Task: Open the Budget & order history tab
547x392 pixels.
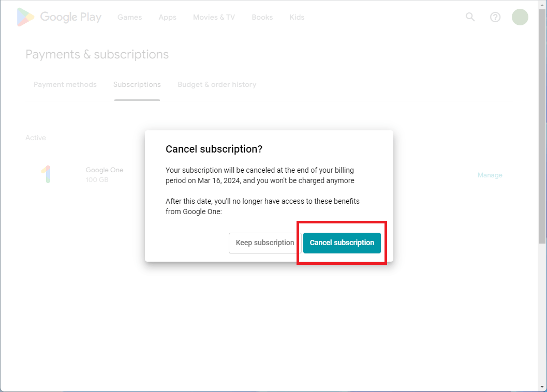Action: click(217, 84)
